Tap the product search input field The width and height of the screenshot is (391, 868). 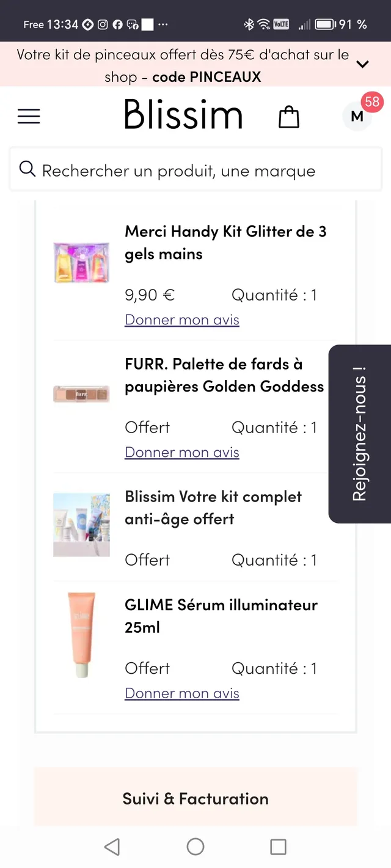click(x=195, y=169)
